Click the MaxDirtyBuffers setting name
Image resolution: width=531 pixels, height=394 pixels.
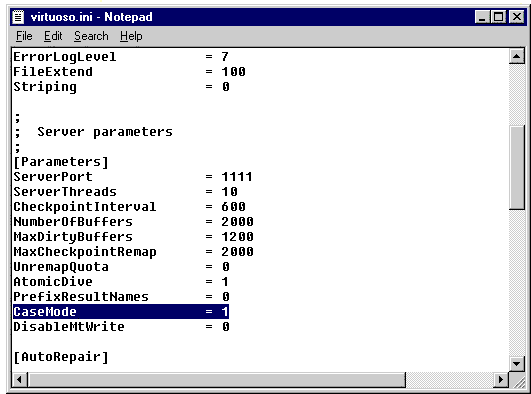coord(73,236)
